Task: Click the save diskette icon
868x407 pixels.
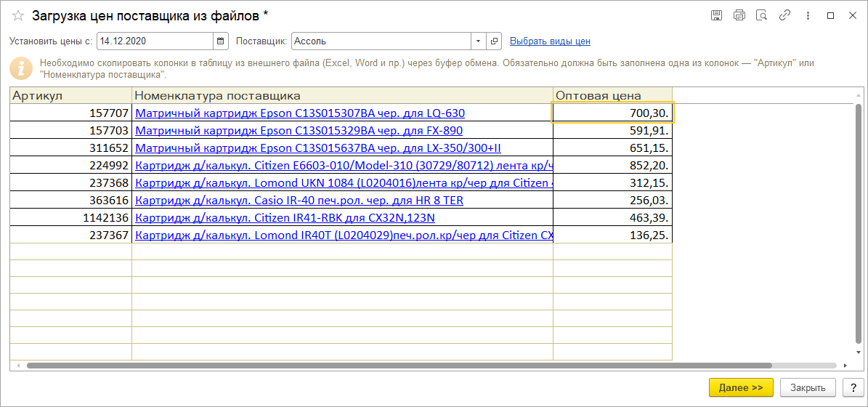Action: tap(716, 15)
